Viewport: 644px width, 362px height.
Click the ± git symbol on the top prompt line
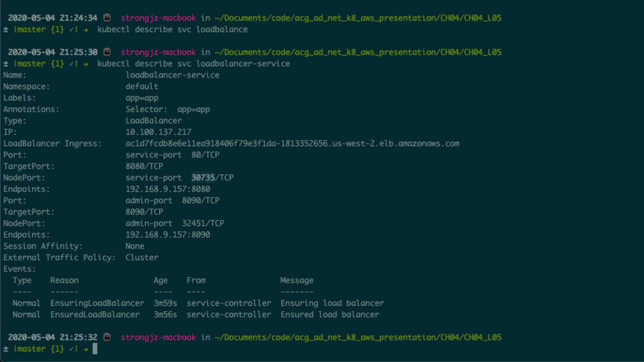tap(6, 29)
